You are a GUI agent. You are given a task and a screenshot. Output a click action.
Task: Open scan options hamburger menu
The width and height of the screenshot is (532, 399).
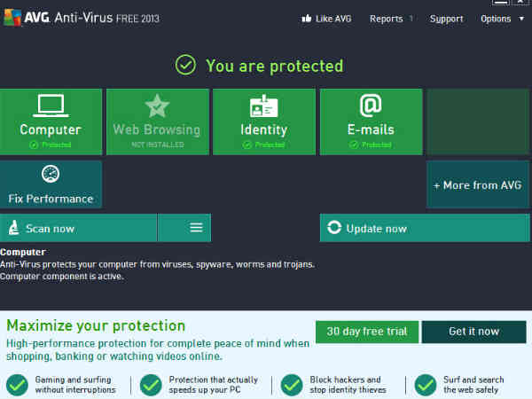(x=196, y=228)
